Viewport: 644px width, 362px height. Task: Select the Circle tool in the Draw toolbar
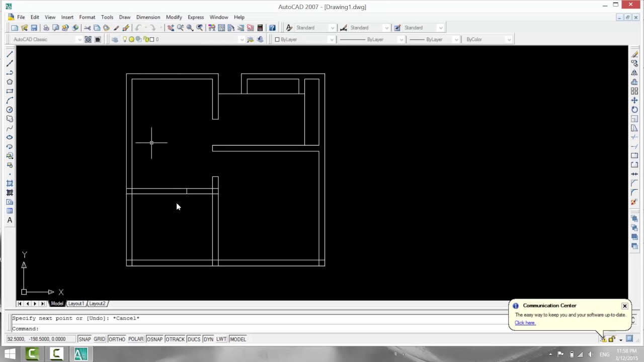[10, 109]
